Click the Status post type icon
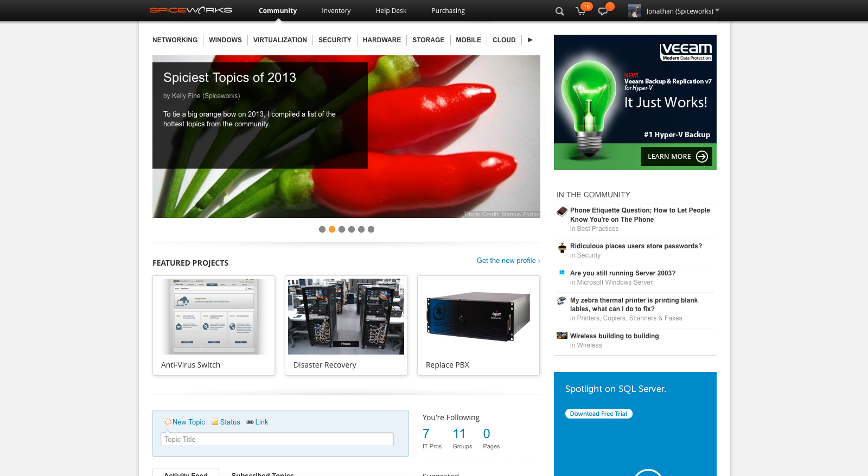Screen dimensions: 868x476 click(x=215, y=422)
